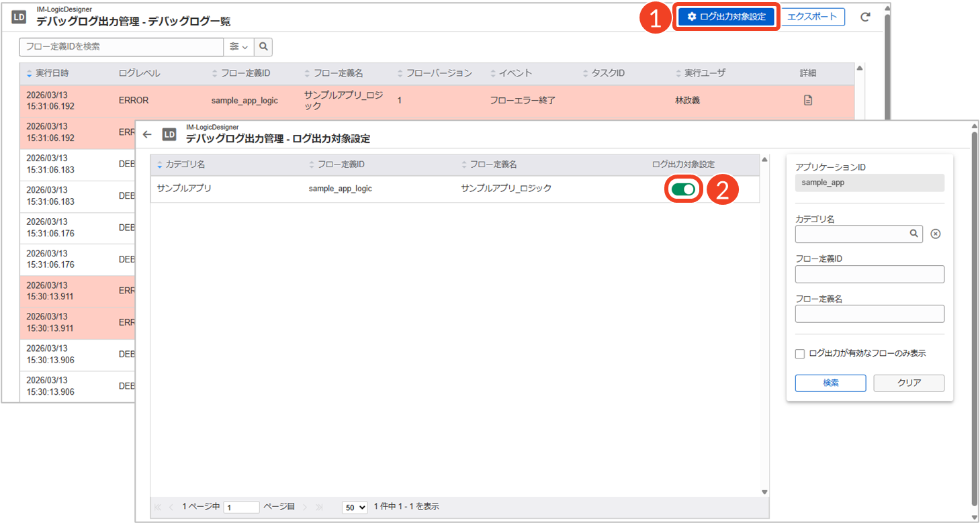Check ログ出力が有効なフローのみ表示 checkbox

coord(800,354)
